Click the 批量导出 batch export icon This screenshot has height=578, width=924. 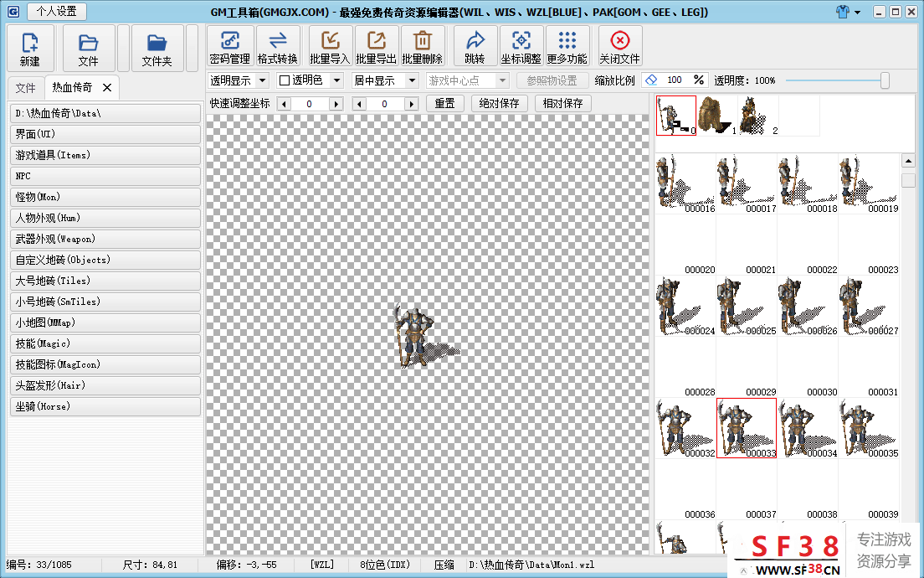click(x=376, y=47)
